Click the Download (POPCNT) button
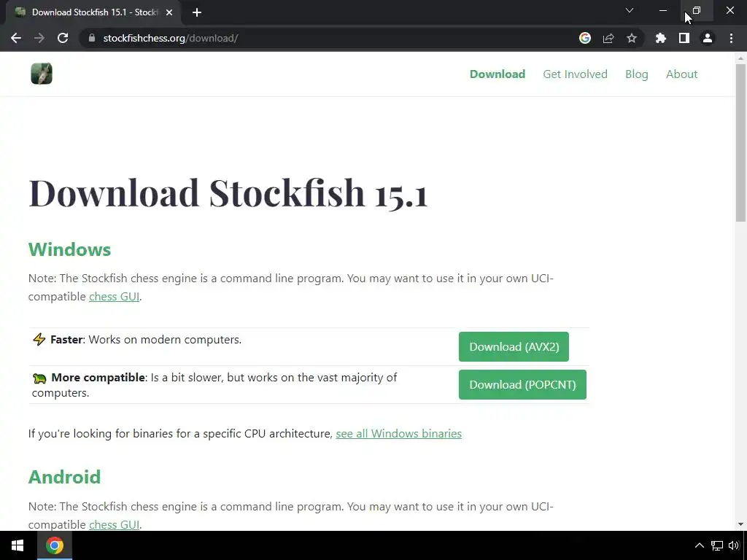The height and width of the screenshot is (560, 747). tap(522, 385)
